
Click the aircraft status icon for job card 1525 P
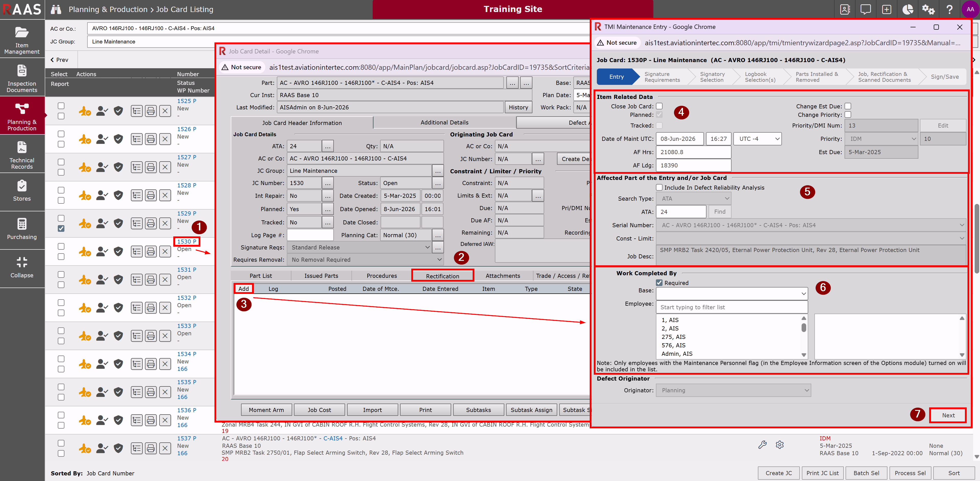tap(84, 111)
